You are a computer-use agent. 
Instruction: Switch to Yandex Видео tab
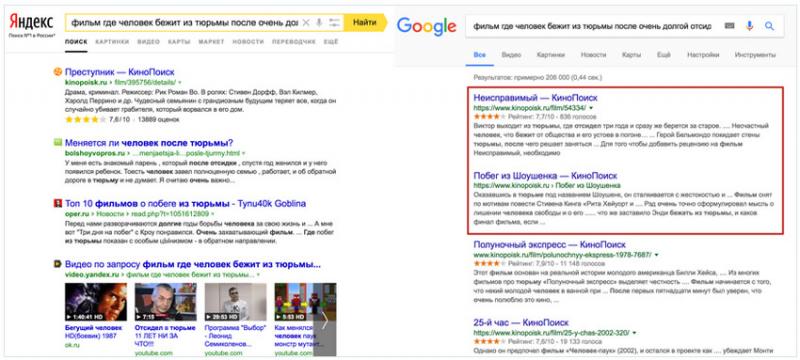[148, 42]
